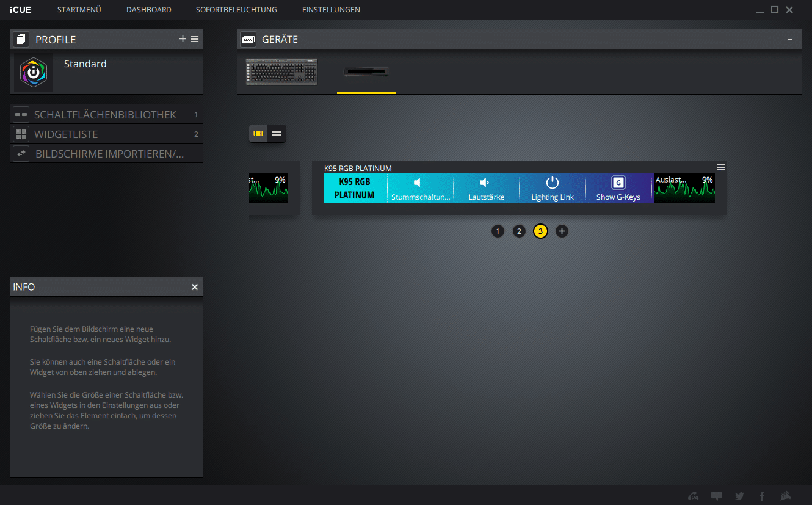The height and width of the screenshot is (505, 812).
Task: Click the chat feedback icon in footer
Action: [716, 496]
